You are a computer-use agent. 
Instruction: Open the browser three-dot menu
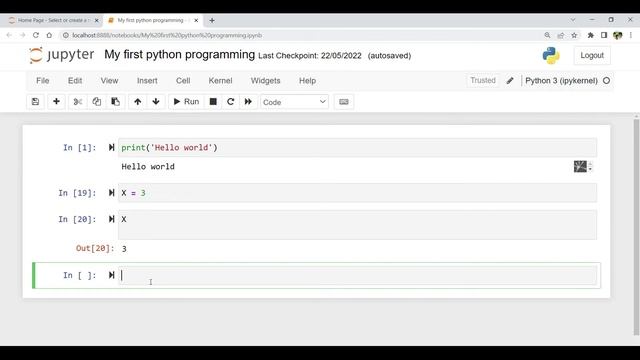click(x=631, y=35)
